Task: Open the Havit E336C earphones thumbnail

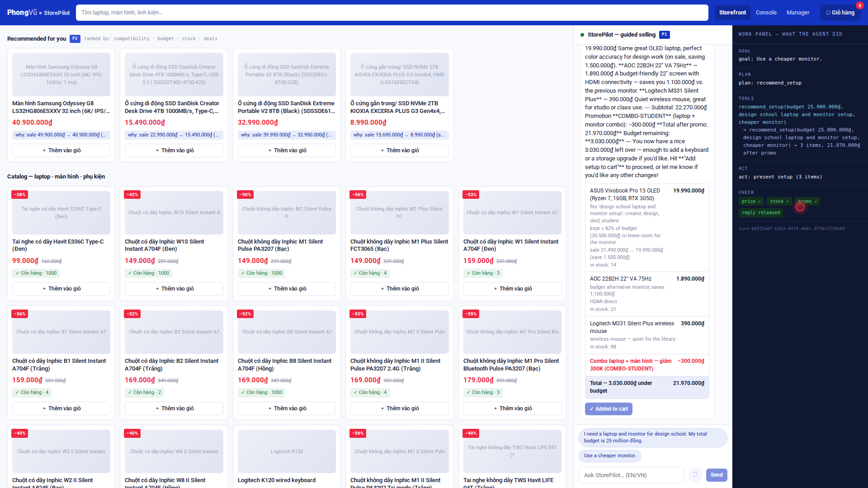Action: 61,213
